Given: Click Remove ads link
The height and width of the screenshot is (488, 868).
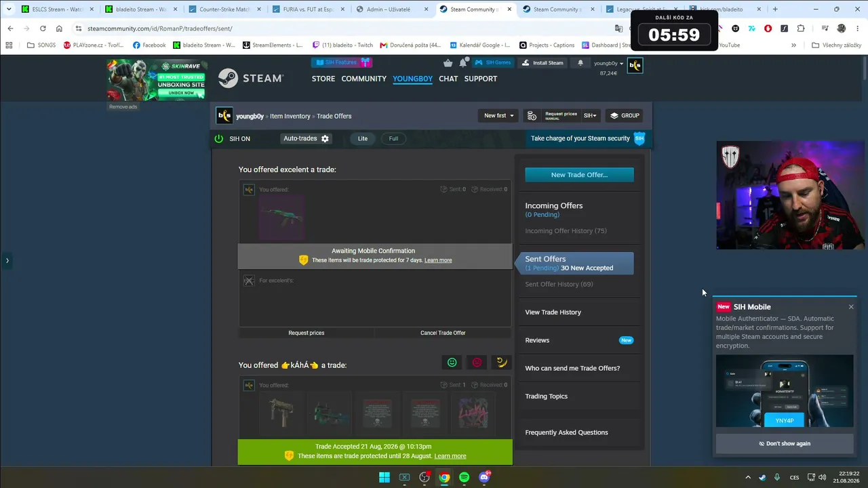Looking at the screenshot, I should click(123, 107).
